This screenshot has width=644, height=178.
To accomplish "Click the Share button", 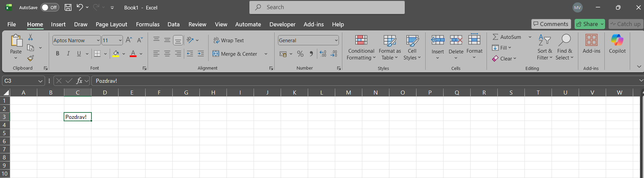I will 587,24.
